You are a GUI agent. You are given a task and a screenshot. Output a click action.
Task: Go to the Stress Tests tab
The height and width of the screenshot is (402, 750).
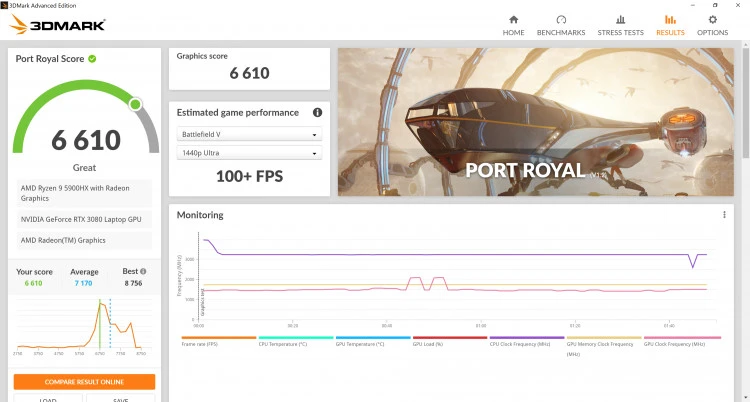620,26
